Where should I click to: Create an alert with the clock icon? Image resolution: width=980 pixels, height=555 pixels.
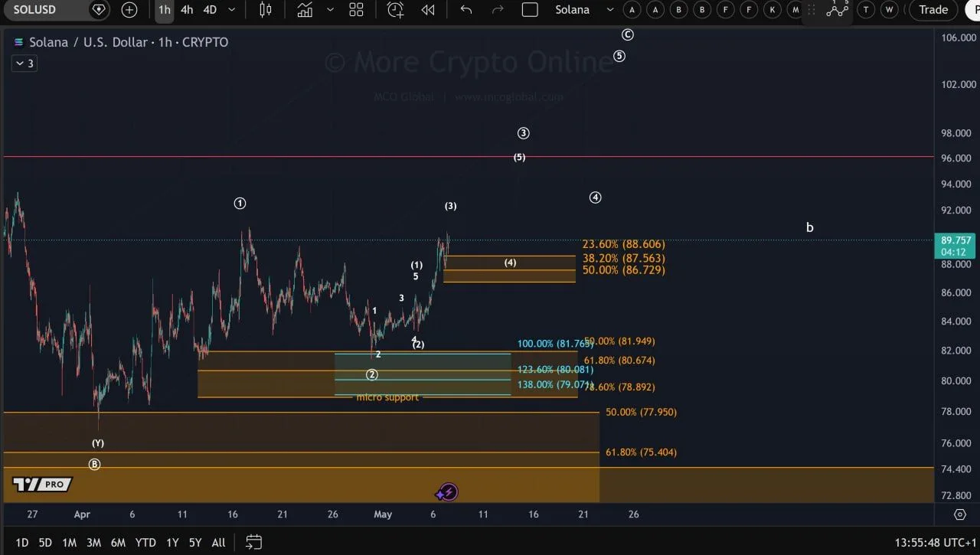pyautogui.click(x=395, y=10)
